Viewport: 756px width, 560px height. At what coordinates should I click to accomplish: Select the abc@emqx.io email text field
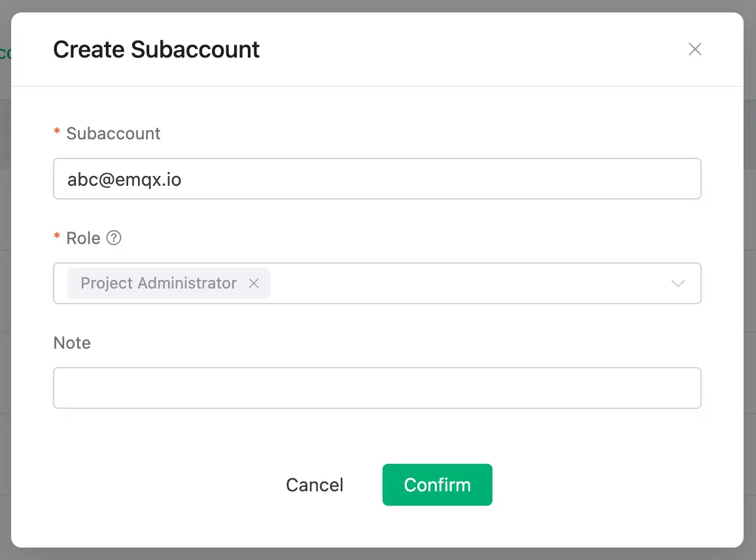point(377,178)
